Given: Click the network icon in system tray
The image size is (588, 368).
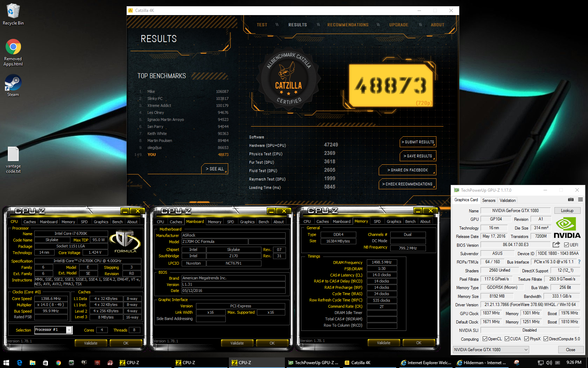Looking at the screenshot, I should pos(541,363).
